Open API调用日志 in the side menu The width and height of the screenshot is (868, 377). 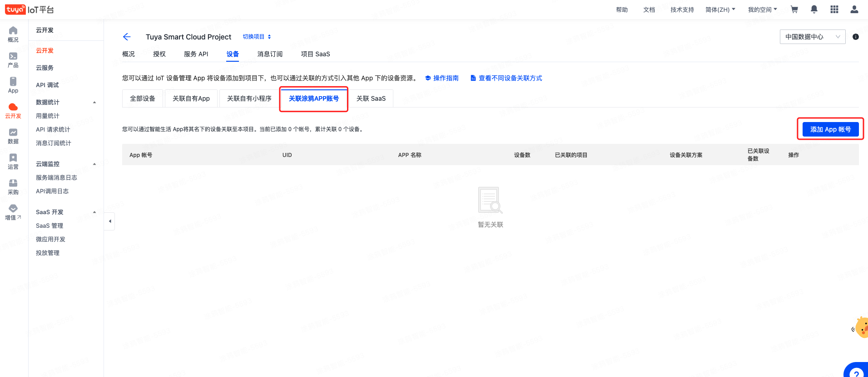coord(52,191)
